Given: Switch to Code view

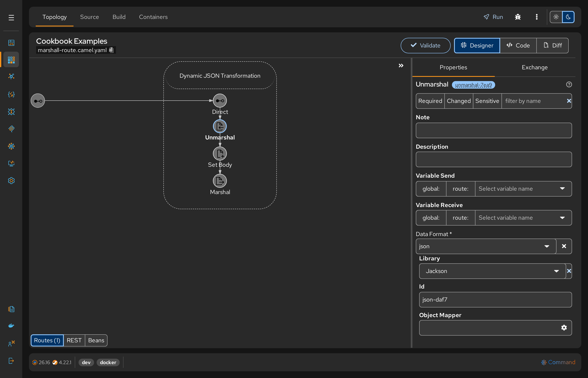Looking at the screenshot, I should click(x=518, y=45).
